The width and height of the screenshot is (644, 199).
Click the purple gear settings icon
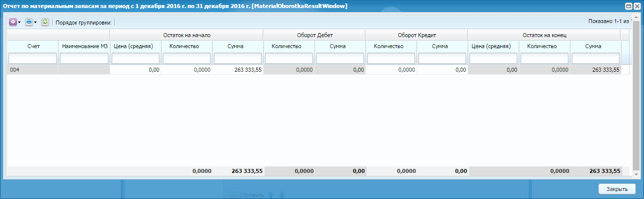pos(13,22)
